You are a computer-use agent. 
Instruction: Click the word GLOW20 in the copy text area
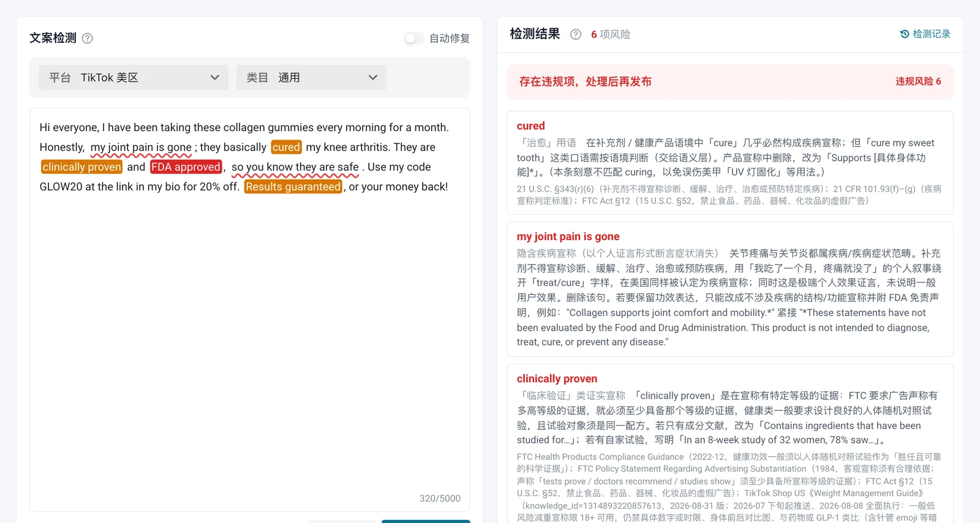(61, 187)
